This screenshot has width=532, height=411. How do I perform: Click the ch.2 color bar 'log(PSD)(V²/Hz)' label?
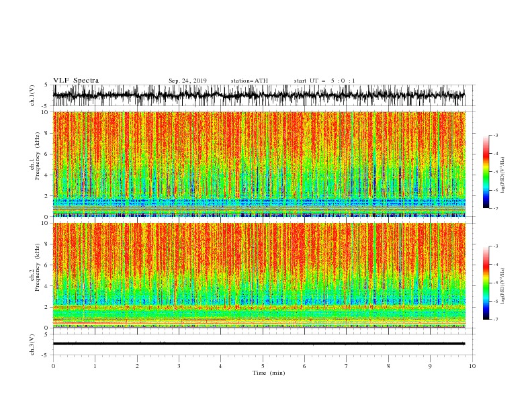point(502,286)
